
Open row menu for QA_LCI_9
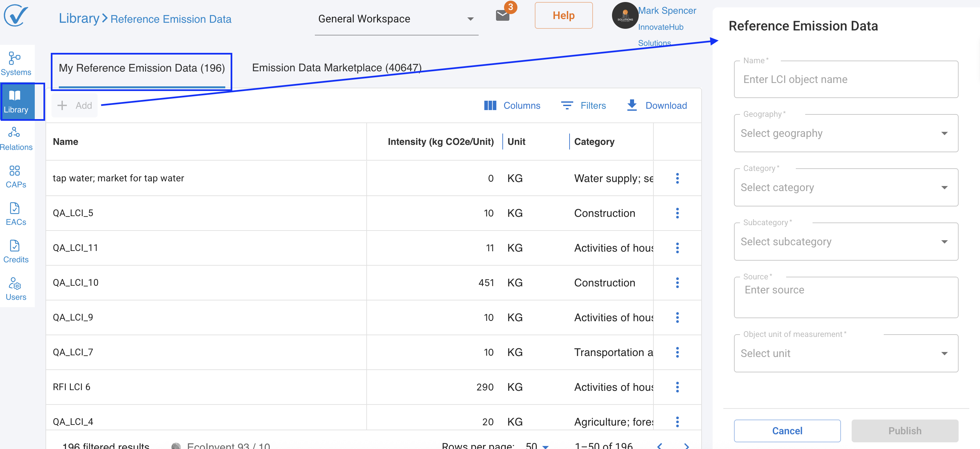[x=677, y=317]
